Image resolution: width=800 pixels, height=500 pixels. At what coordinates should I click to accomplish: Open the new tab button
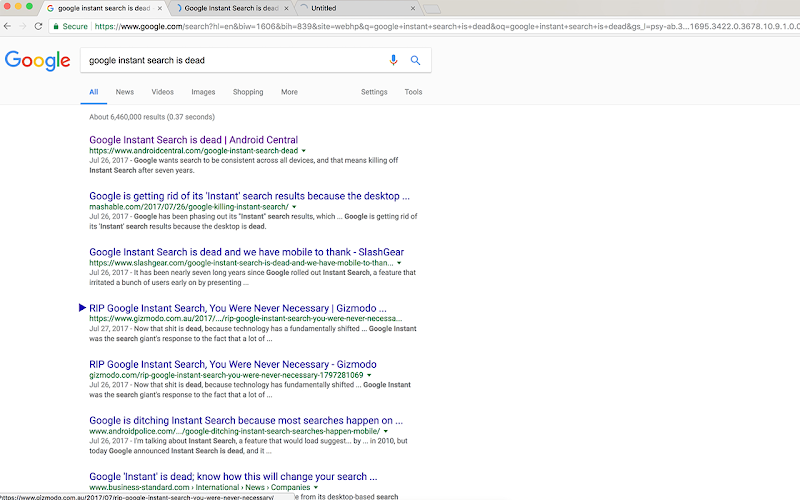(x=432, y=9)
